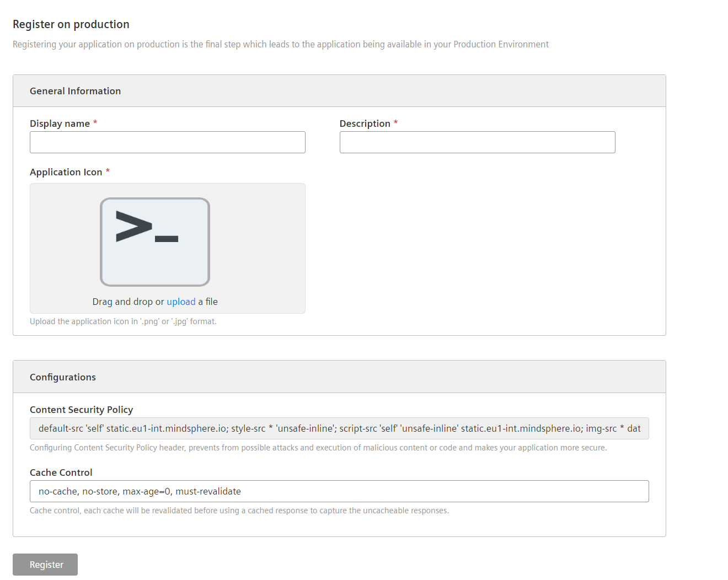
Task: Click the Cache Control field label
Action: (61, 472)
